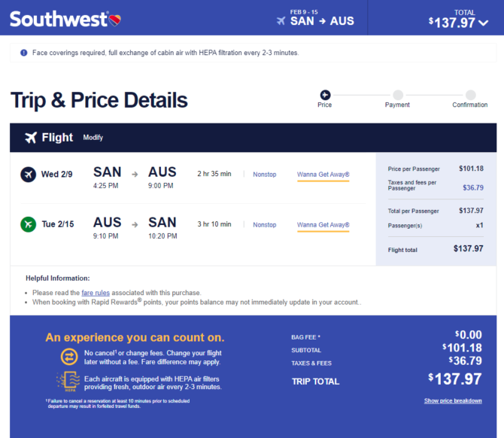The width and height of the screenshot is (504, 438).
Task: Click the $36.79 taxes and fees amount
Action: pos(473,187)
